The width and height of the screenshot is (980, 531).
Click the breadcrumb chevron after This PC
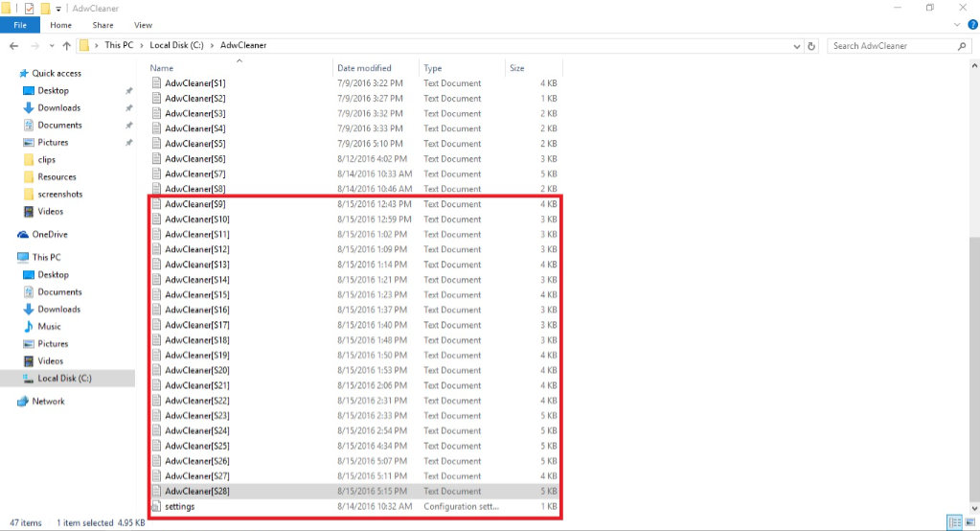142,46
